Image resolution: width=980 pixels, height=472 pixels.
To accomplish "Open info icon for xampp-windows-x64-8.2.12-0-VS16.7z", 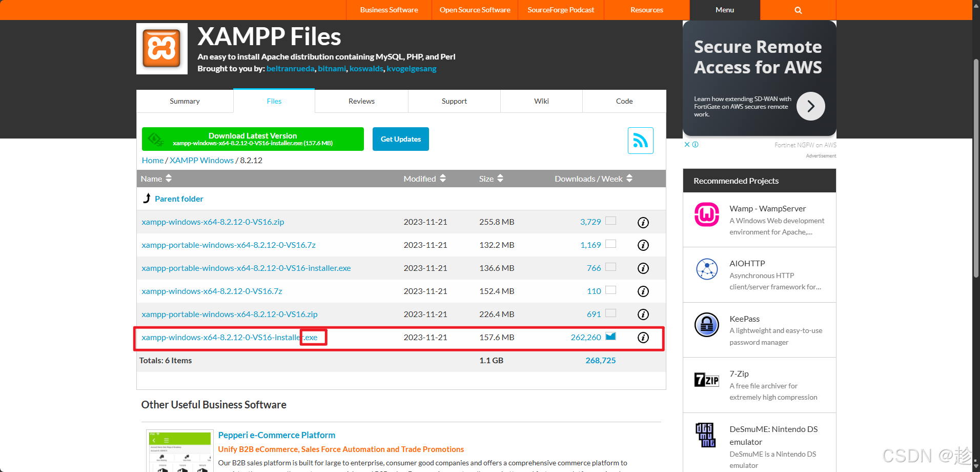I will point(643,291).
